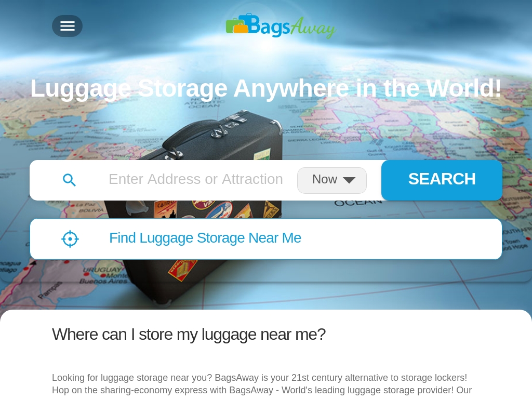Image resolution: width=532 pixels, height=399 pixels.
Task: Click the Uruguay label on map
Action: (x=101, y=270)
